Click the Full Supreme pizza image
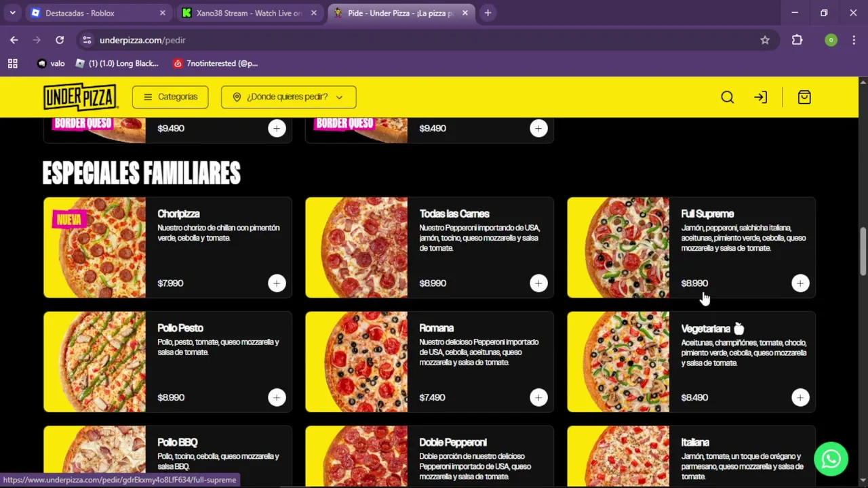This screenshot has height=488, width=868. (x=618, y=247)
